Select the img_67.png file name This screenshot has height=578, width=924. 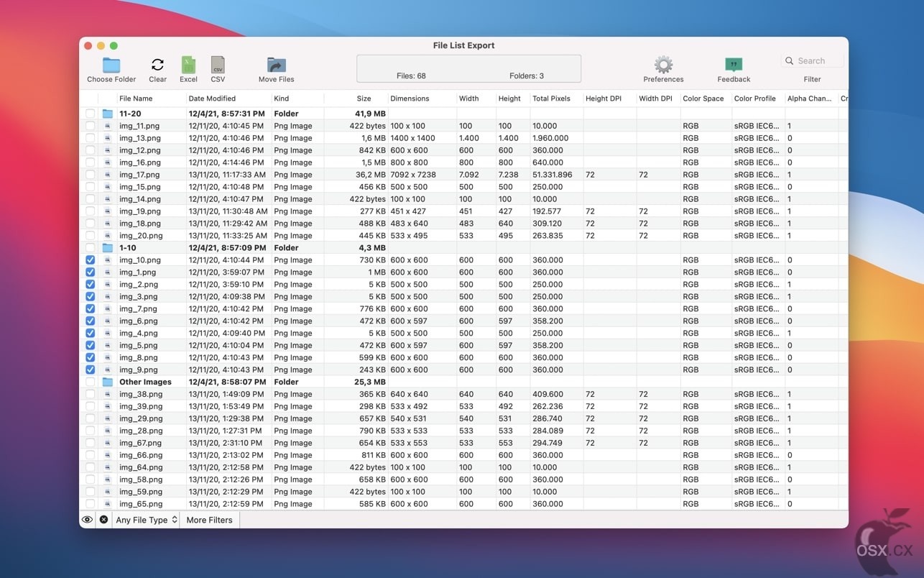click(141, 444)
